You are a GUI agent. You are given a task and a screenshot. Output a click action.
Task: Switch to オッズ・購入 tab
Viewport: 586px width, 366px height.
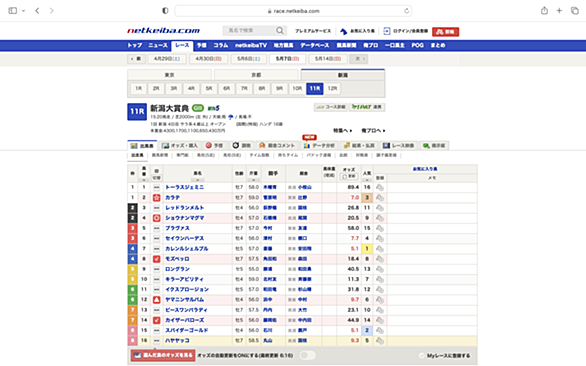tap(180, 145)
